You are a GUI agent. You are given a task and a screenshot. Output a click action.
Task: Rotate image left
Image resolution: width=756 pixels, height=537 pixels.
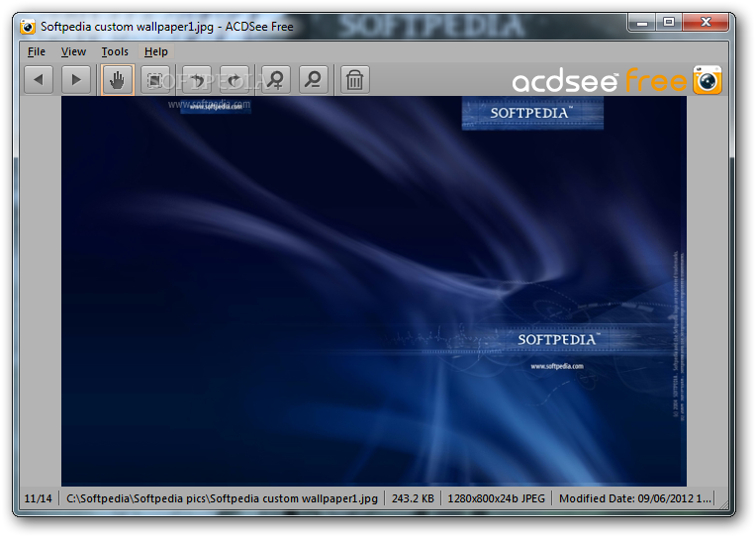pyautogui.click(x=197, y=79)
